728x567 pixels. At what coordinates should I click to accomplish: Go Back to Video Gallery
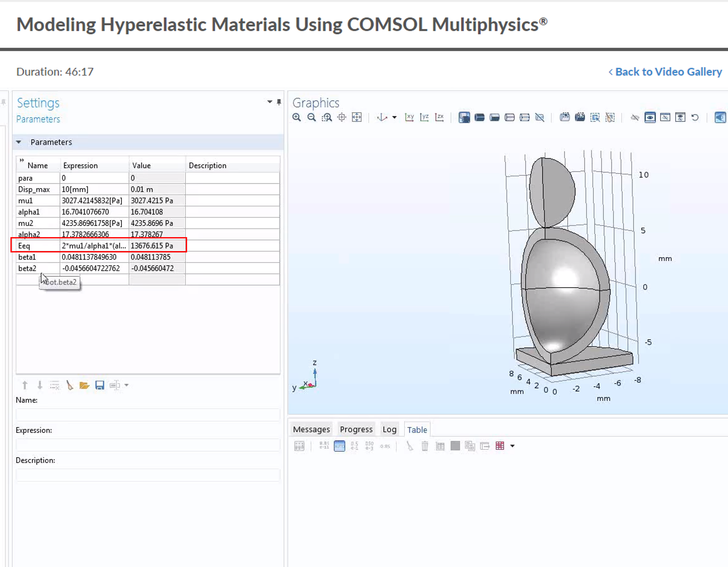(x=665, y=72)
